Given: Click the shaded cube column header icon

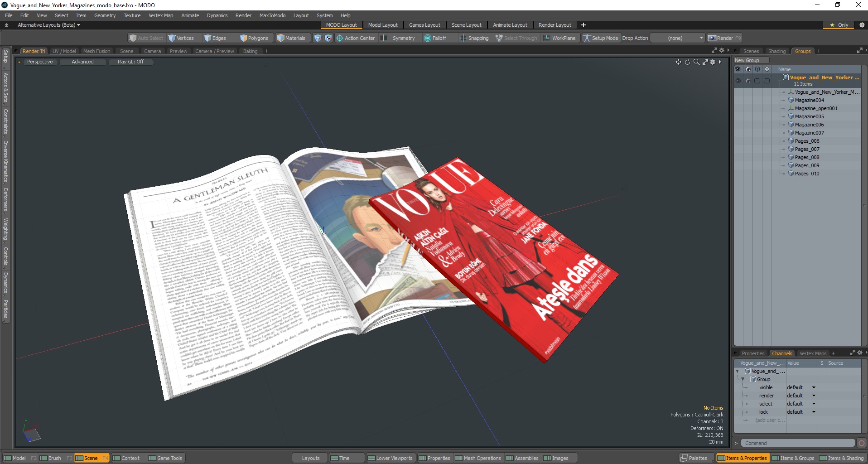Looking at the screenshot, I should [767, 69].
